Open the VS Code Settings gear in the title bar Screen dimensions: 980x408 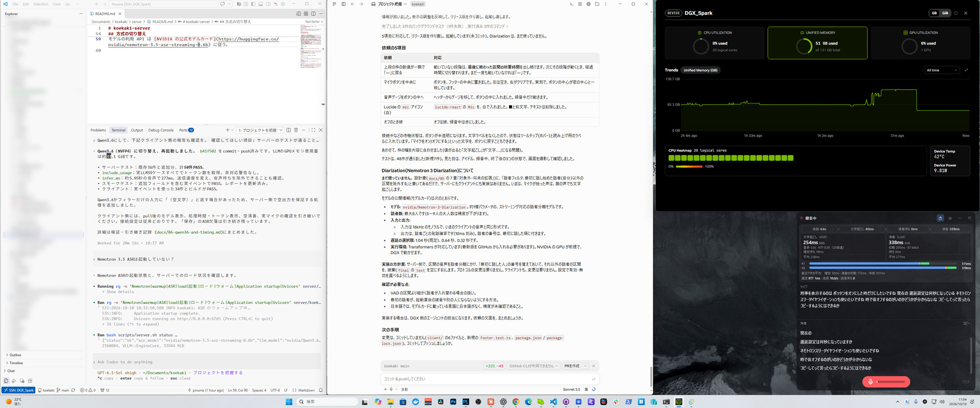click(283, 4)
